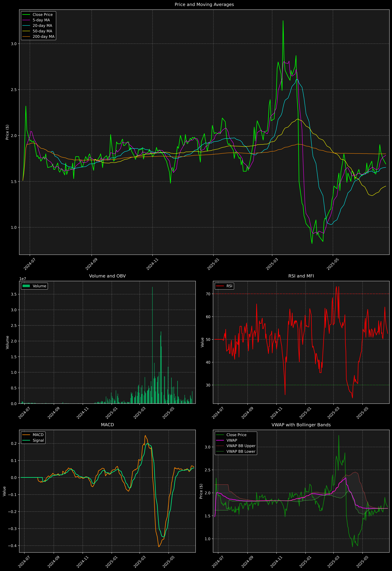This screenshot has width=392, height=571.
Task: Click the 1.0 y-tick on the VWAP chart
Action: (208, 539)
